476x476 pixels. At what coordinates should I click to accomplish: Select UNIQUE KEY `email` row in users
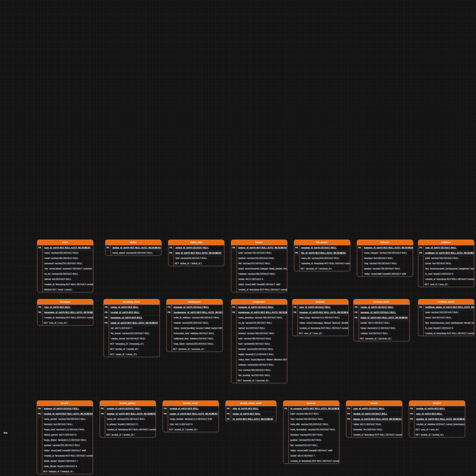pyautogui.click(x=58, y=290)
